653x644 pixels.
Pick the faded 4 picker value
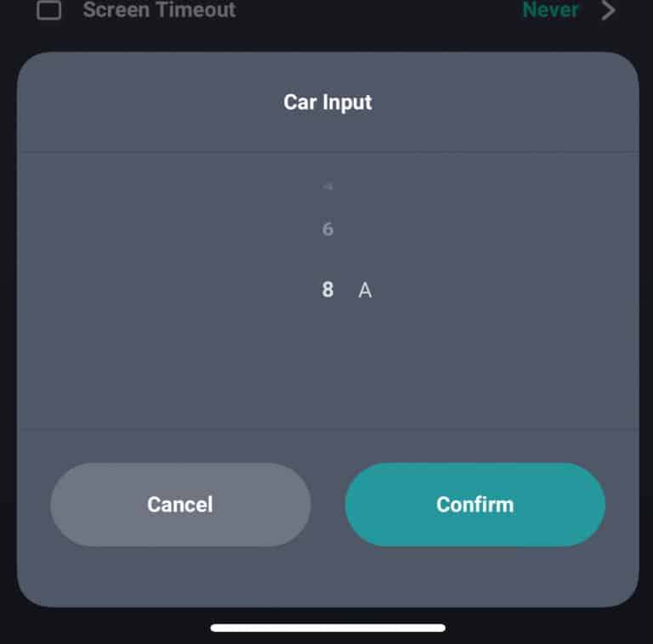(327, 186)
